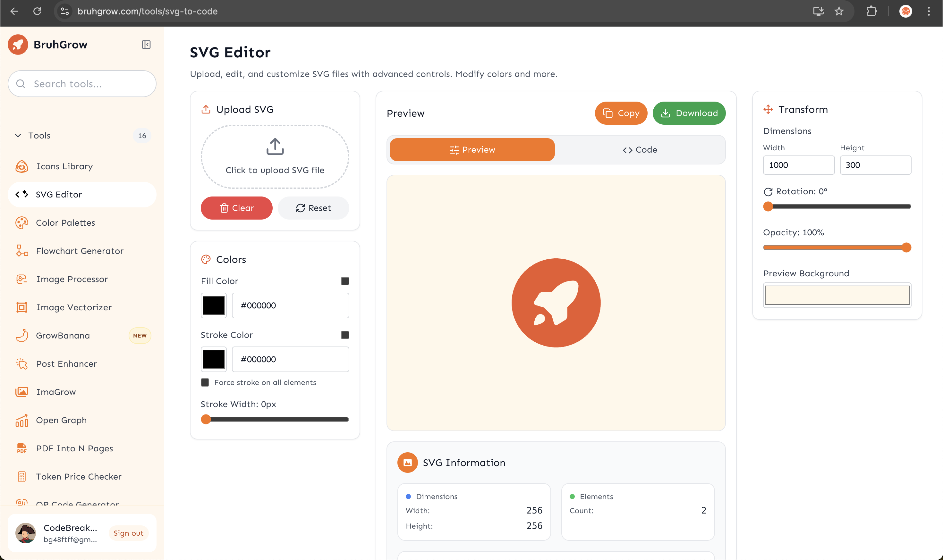Open Token Price Checker tool
The image size is (943, 560).
point(82,477)
